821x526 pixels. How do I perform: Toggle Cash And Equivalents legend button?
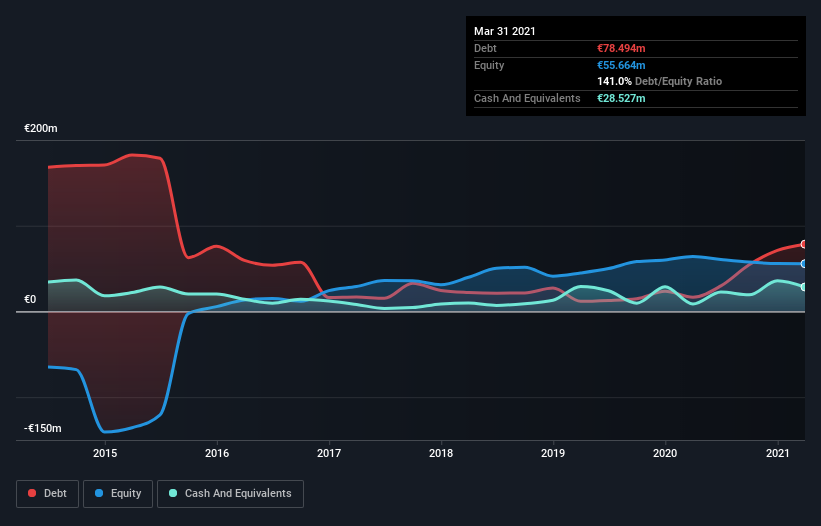[230, 494]
